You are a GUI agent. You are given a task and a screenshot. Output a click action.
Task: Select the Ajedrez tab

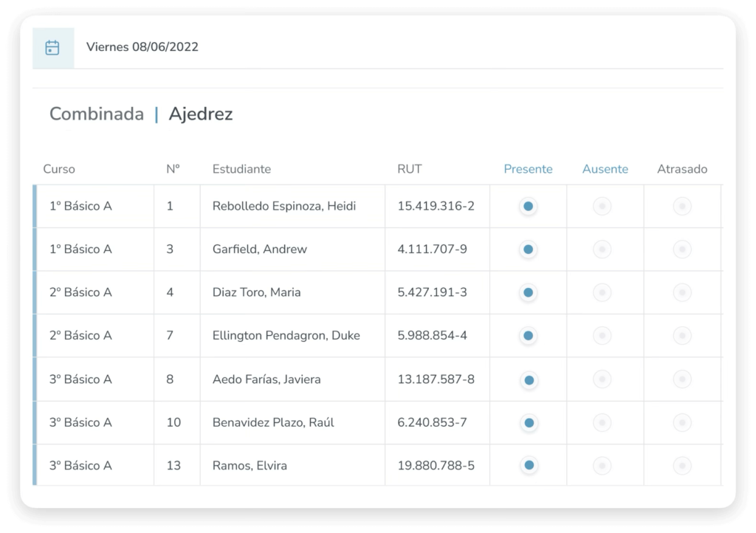coord(200,114)
